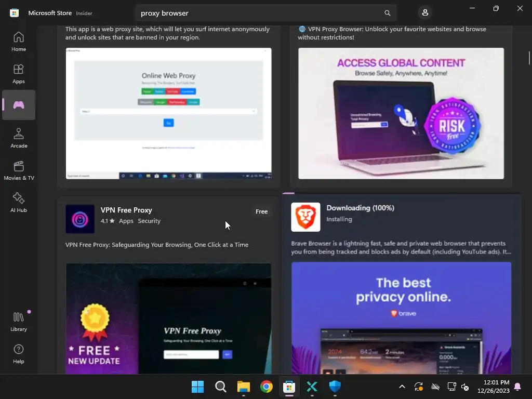Click the Brave download progress bar
This screenshot has height=399, width=532.
pyautogui.click(x=402, y=193)
